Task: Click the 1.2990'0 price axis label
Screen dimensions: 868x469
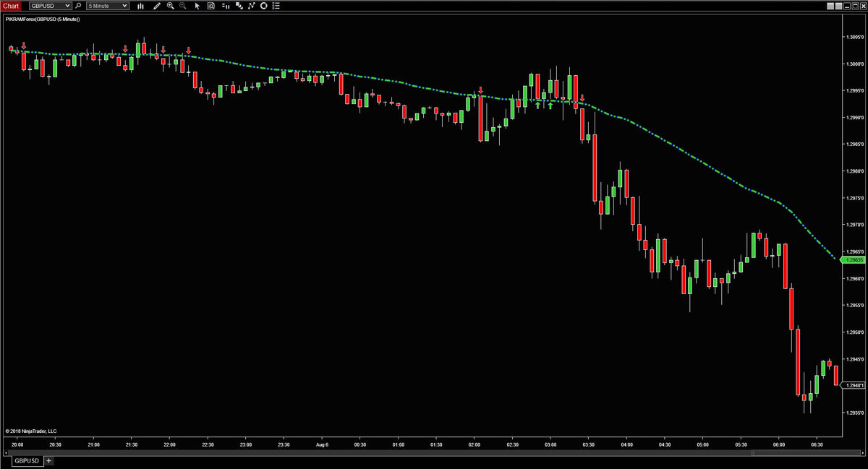Action: 855,117
